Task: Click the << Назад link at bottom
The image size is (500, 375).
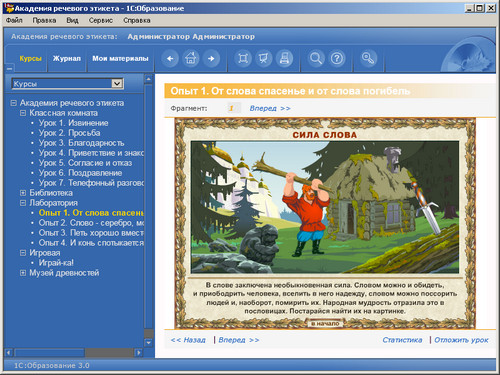Action: [x=188, y=340]
